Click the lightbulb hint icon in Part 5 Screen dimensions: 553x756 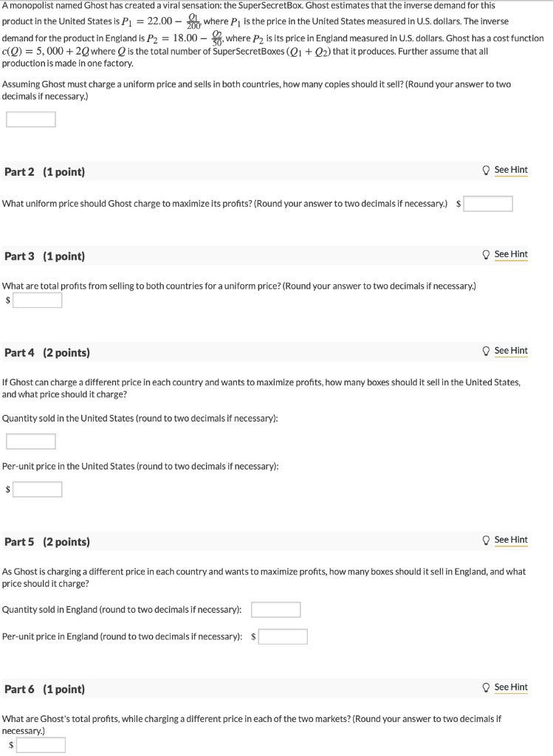[x=486, y=540]
